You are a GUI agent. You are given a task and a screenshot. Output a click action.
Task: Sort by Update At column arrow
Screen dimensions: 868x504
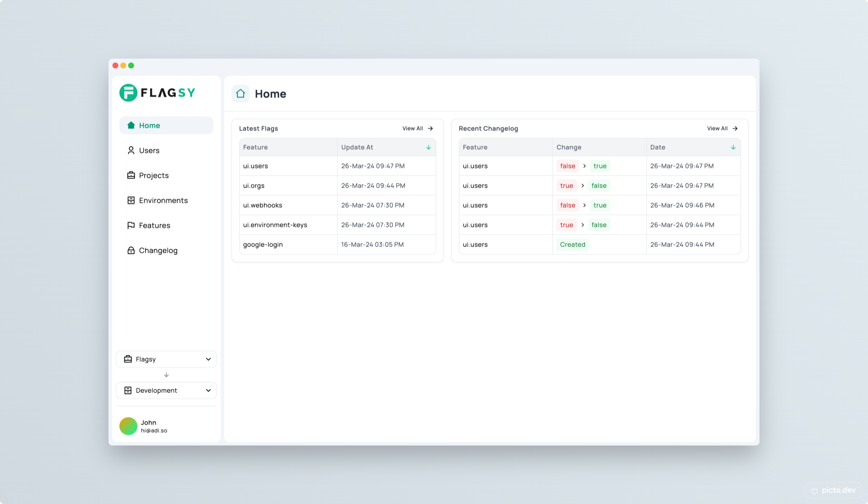[428, 147]
